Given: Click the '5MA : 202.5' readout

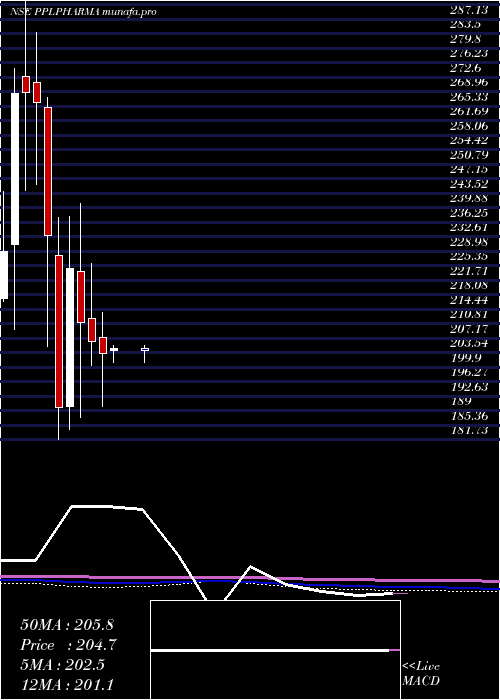Looking at the screenshot, I should point(62,665).
